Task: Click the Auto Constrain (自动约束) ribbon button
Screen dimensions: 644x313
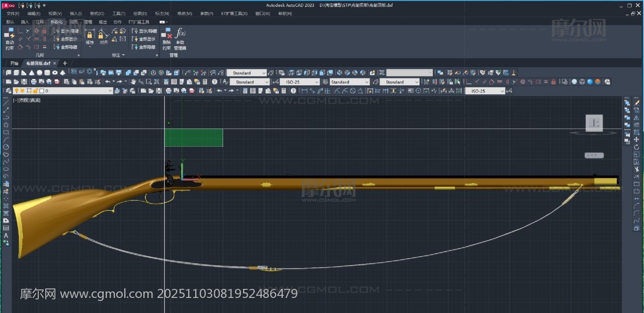Action: click(10, 39)
